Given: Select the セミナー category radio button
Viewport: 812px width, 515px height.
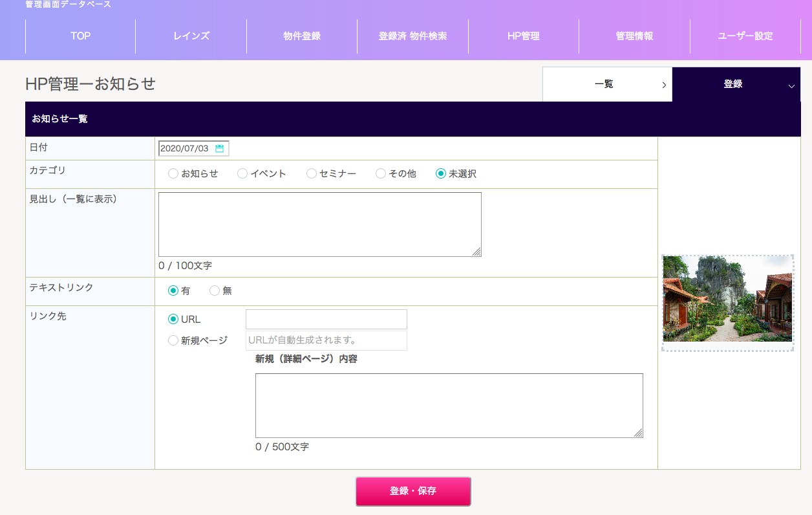Looking at the screenshot, I should 311,174.
